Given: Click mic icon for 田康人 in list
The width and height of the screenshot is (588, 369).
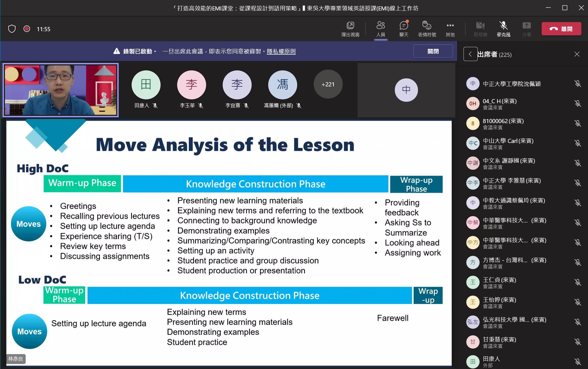Looking at the screenshot, I should pos(578,362).
